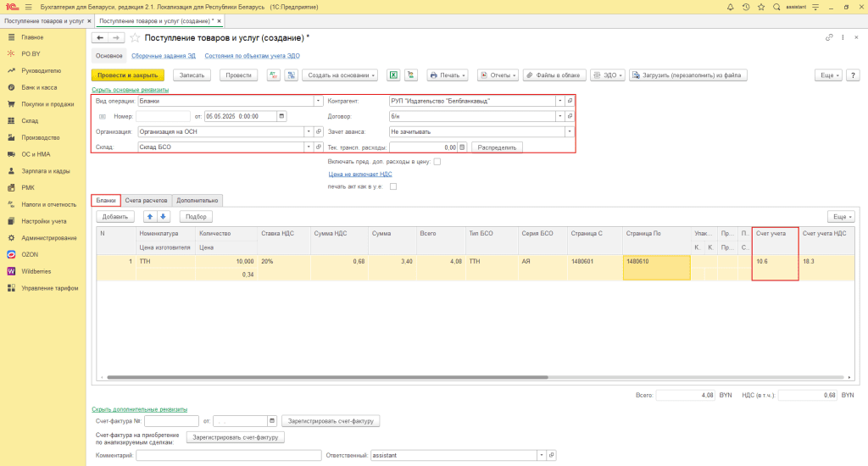Open the PO.BY sidebar section

[31, 53]
